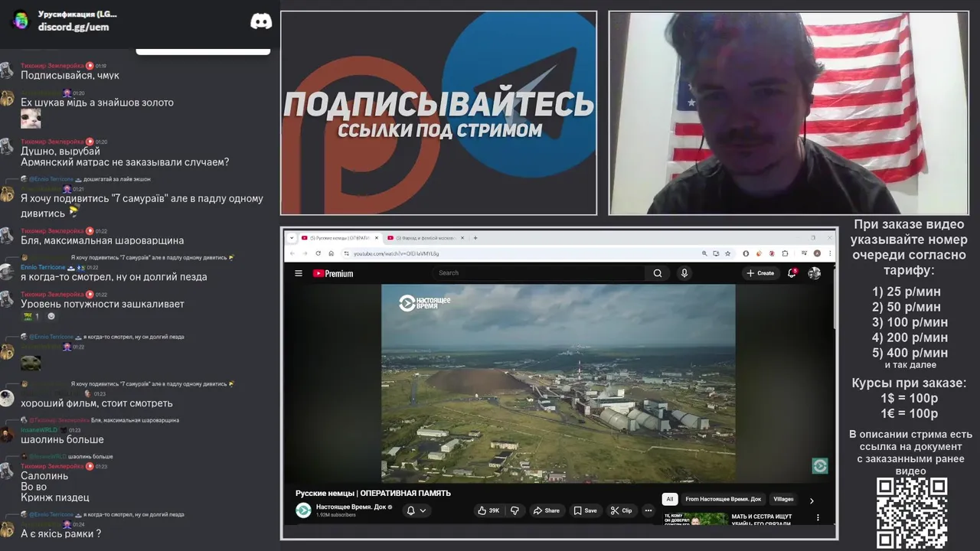Click the discord.gg/uem invite text
The image size is (980, 551).
73,27
